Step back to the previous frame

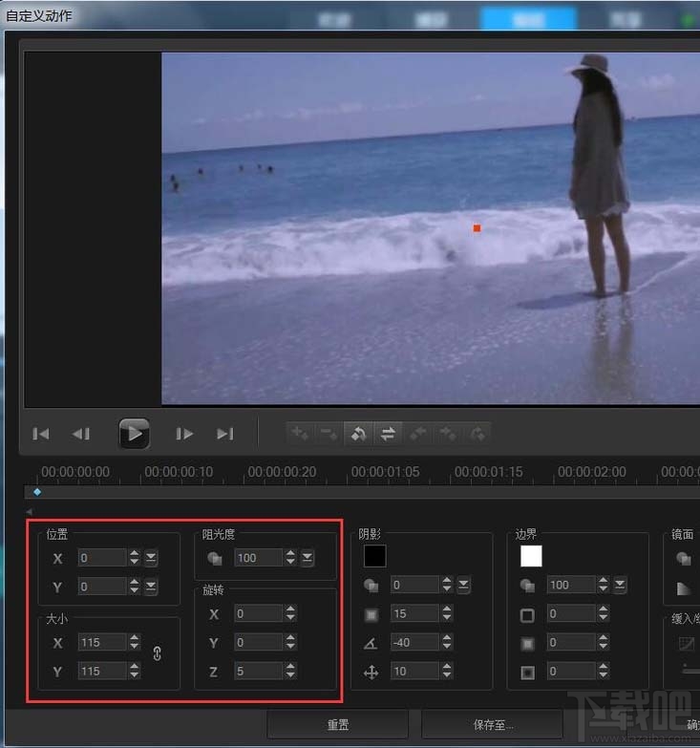(81, 434)
